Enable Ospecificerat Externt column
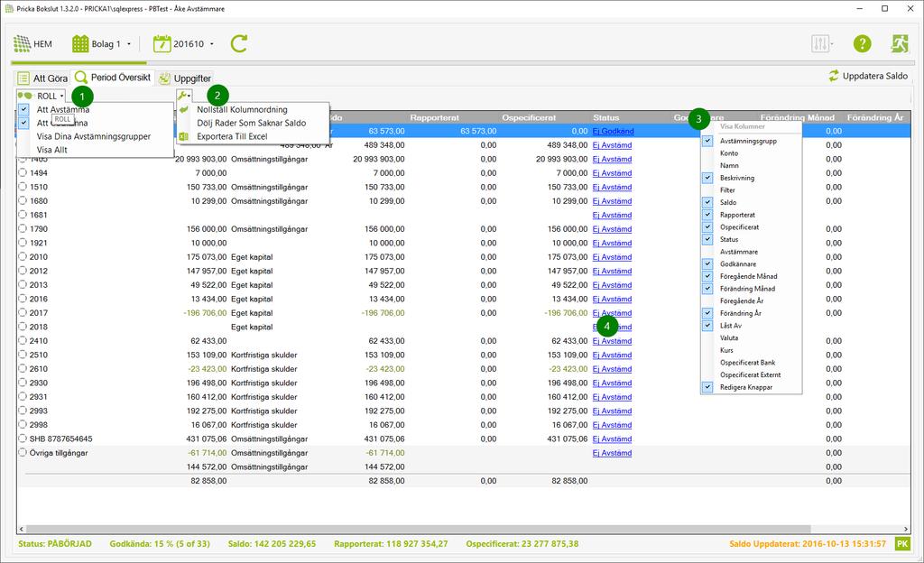Viewport: 924px width, 563px height. (x=750, y=375)
